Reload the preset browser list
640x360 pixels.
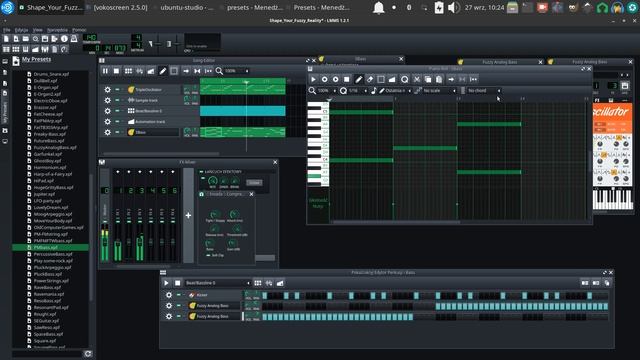click(88, 354)
